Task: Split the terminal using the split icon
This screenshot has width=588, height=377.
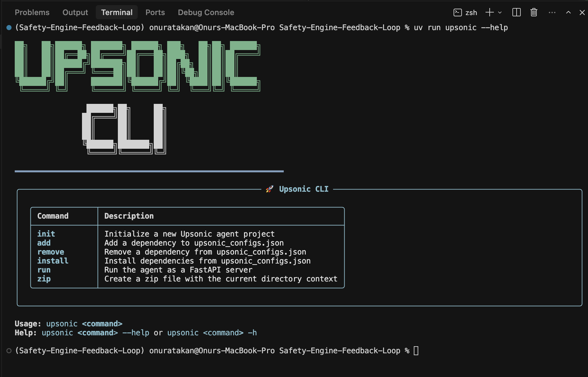Action: click(516, 12)
